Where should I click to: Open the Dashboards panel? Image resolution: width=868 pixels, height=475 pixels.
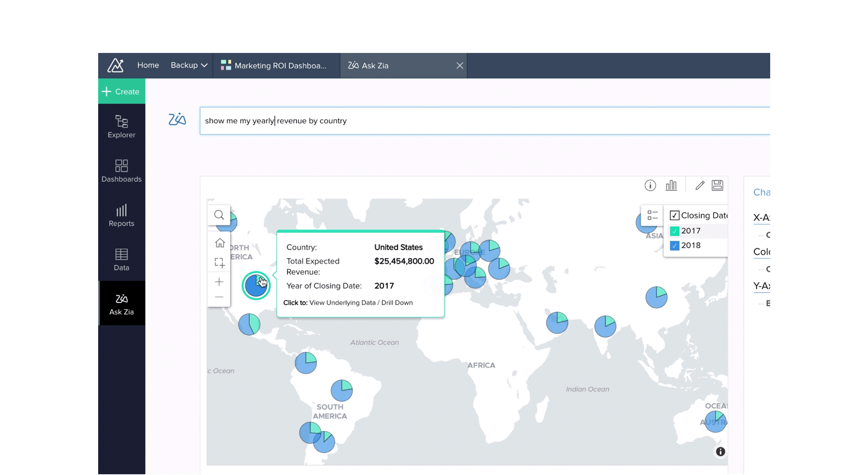[x=121, y=170]
